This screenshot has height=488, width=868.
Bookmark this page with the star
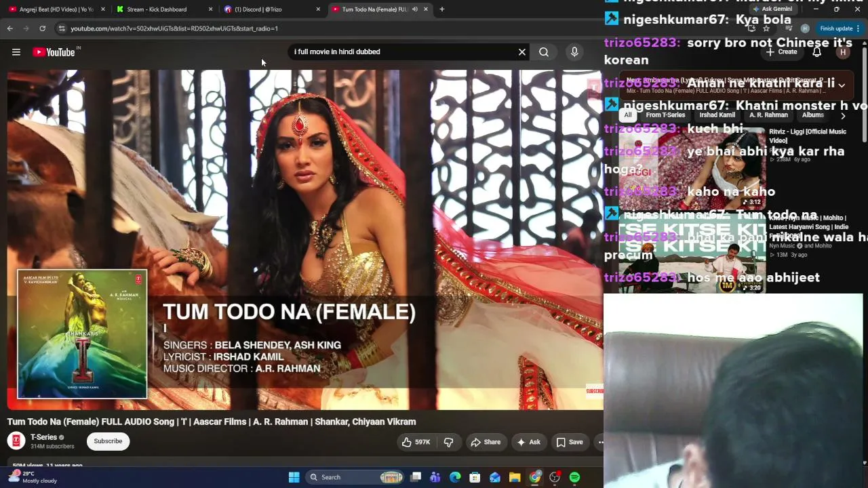766,28
